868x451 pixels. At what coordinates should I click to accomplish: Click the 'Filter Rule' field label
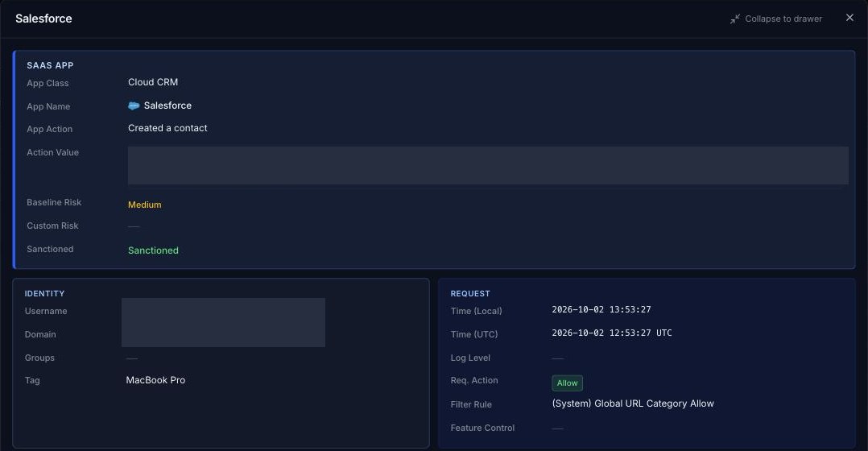click(471, 404)
